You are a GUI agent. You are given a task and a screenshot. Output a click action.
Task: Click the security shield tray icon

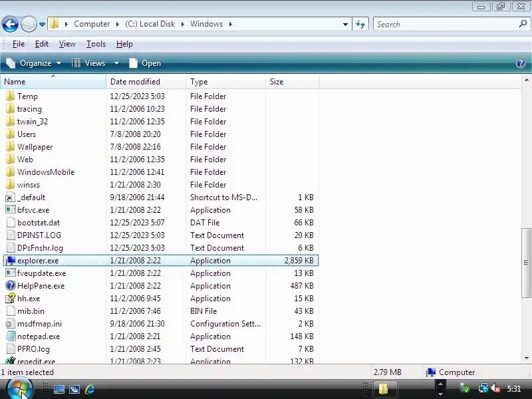(x=464, y=388)
